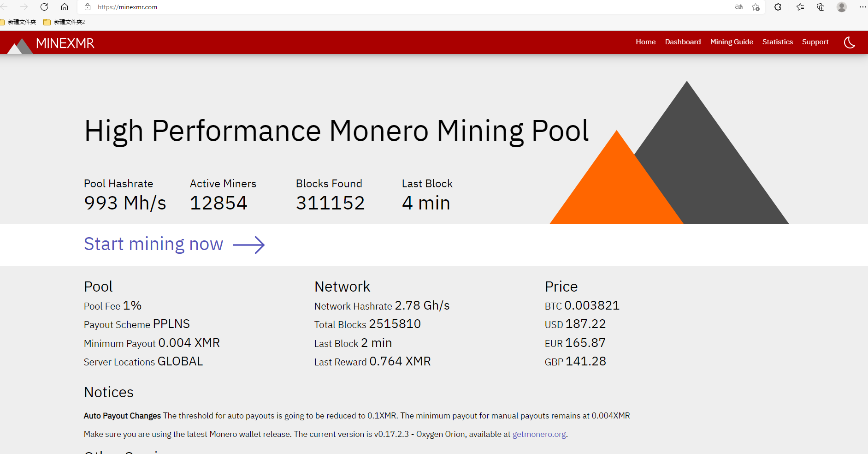Click the site lock icon in address bar
The width and height of the screenshot is (868, 454).
pyautogui.click(x=88, y=7)
